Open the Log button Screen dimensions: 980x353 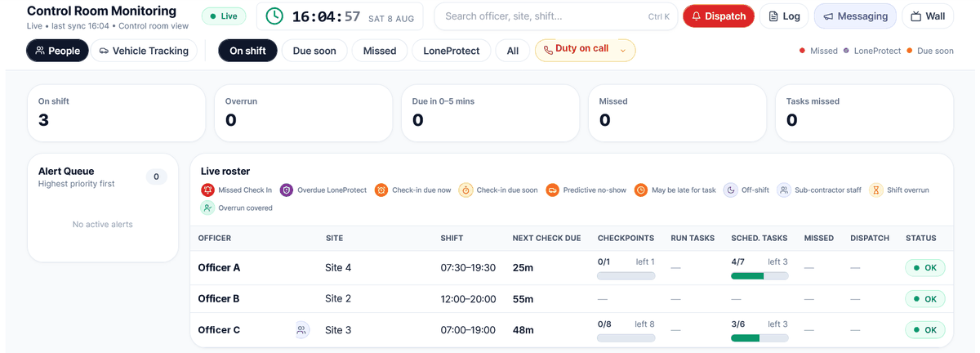tap(784, 16)
